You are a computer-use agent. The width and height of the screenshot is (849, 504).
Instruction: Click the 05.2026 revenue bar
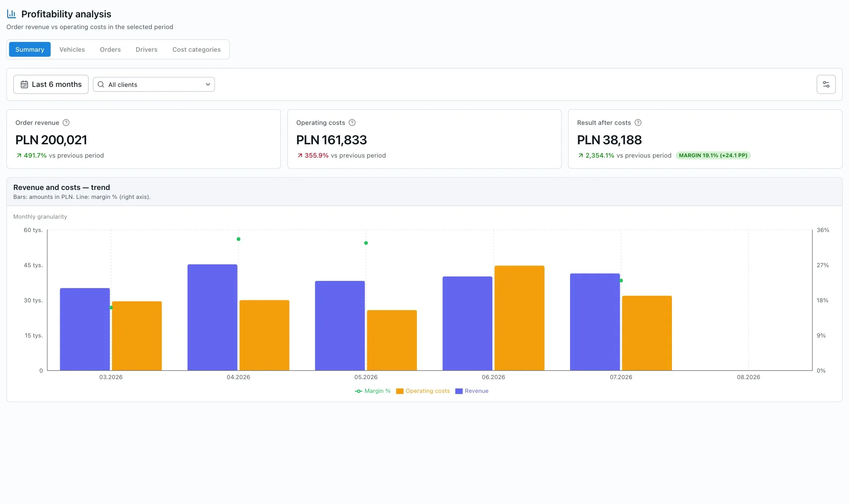(x=340, y=325)
